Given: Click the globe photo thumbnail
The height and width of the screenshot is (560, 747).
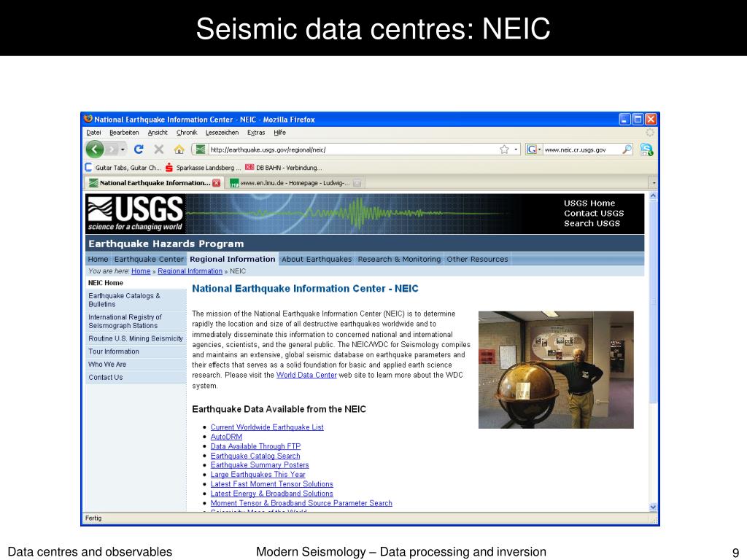Looking at the screenshot, I should [x=556, y=370].
